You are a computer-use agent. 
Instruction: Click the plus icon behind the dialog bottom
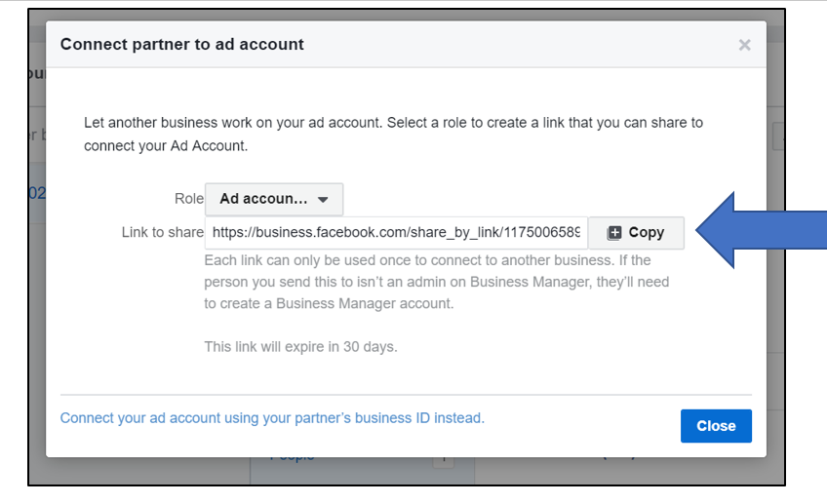tap(443, 460)
